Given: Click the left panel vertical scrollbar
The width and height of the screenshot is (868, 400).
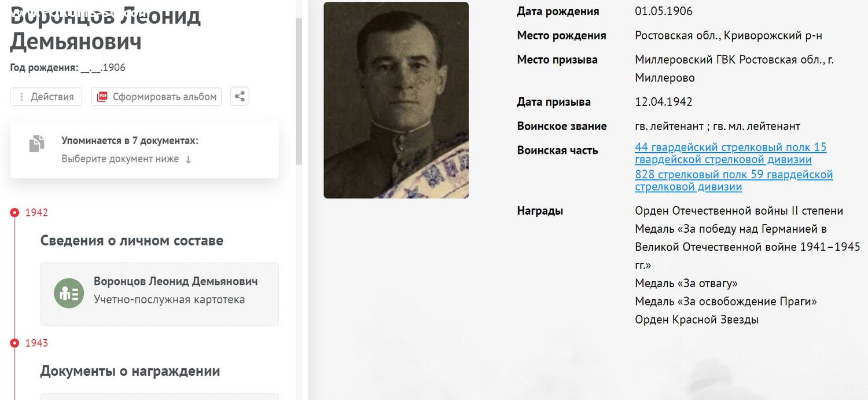Looking at the screenshot, I should click(x=299, y=91).
